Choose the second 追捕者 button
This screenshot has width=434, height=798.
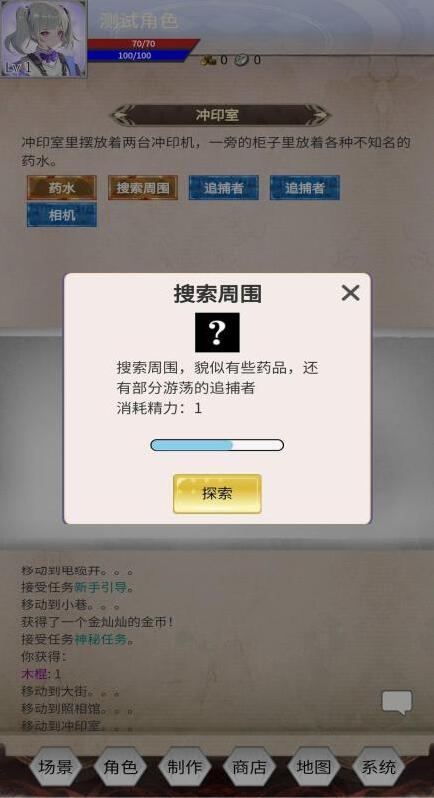point(305,188)
